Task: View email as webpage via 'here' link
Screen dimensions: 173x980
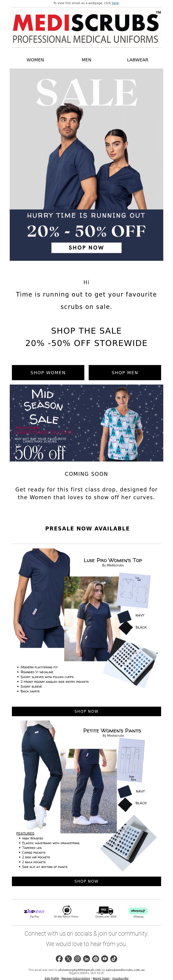Action: [x=115, y=3]
